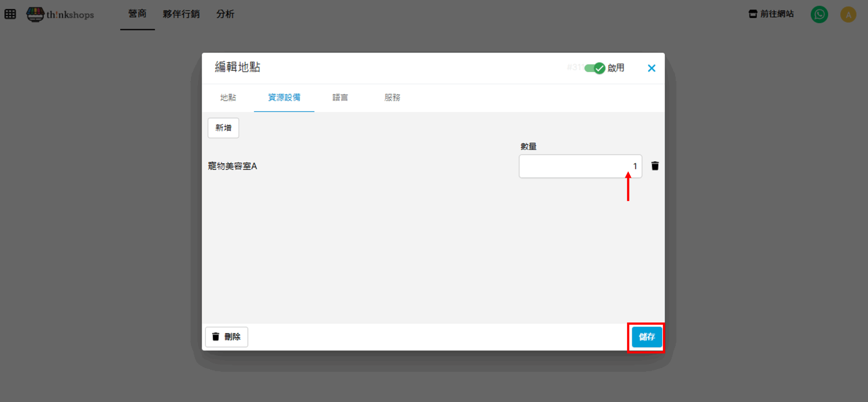Click the 新增 button
The height and width of the screenshot is (402, 868).
(x=223, y=128)
